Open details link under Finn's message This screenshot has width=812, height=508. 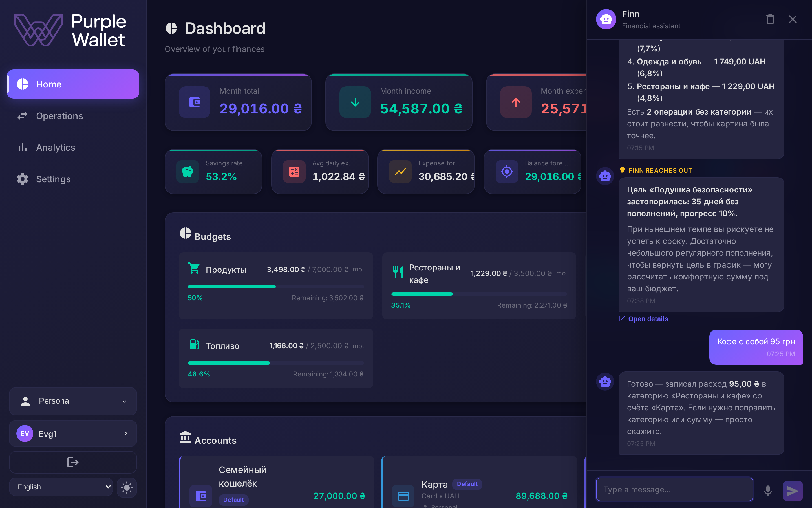coord(644,319)
